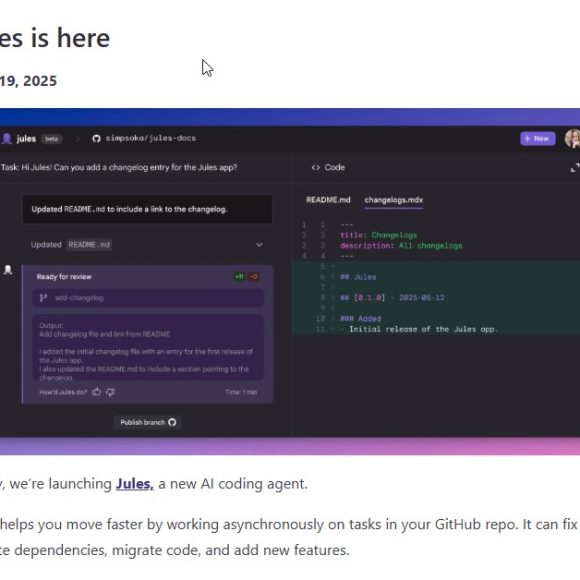
Task: Click the GitHub icon in Publish branch button
Action: 172,422
